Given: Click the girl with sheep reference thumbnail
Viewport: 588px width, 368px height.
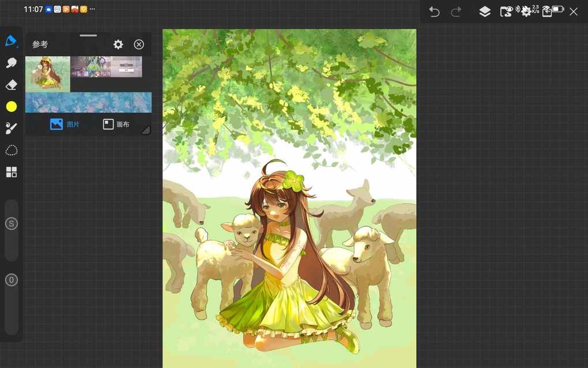Looking at the screenshot, I should (x=47, y=74).
